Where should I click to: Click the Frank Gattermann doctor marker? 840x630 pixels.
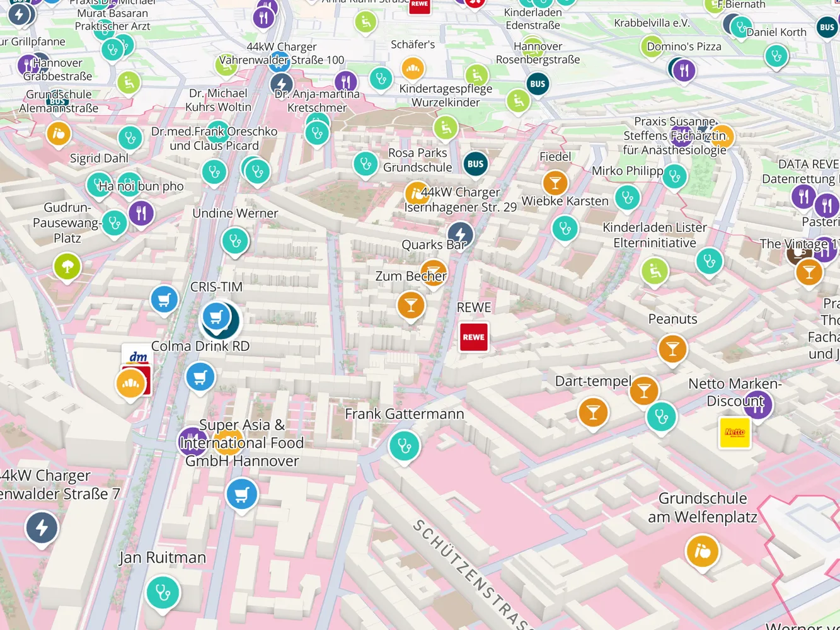tap(405, 446)
